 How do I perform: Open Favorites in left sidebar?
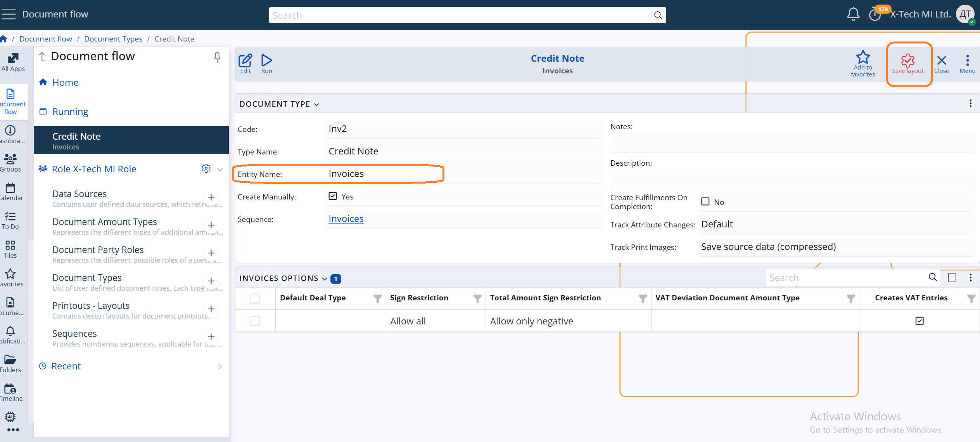click(x=10, y=278)
